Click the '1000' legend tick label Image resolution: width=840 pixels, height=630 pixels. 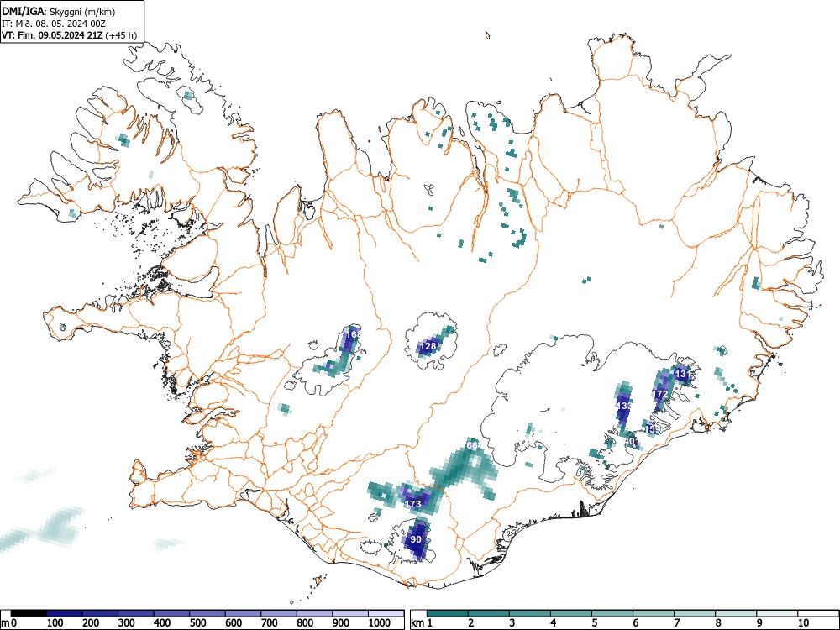(x=380, y=623)
